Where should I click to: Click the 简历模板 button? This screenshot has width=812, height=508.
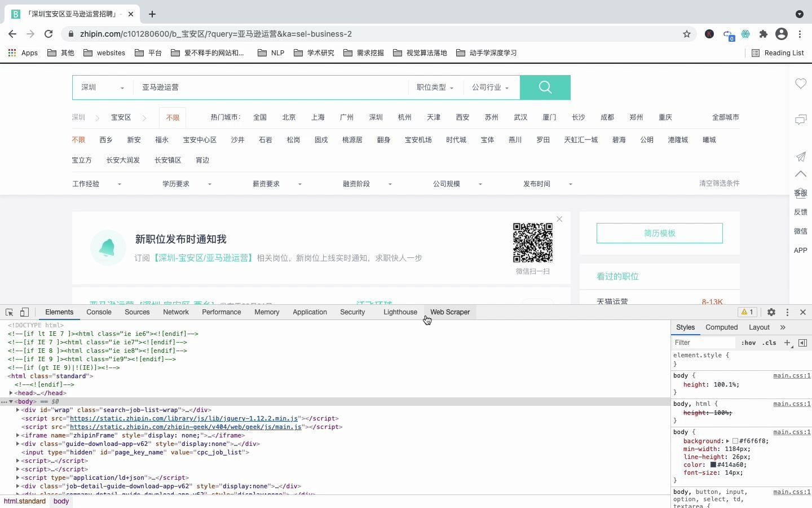pyautogui.click(x=659, y=233)
